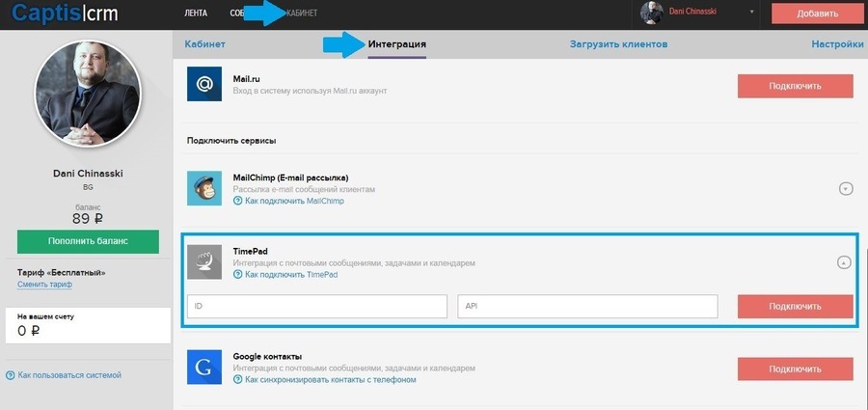Click green Пополнить баланс button
This screenshot has width=868, height=410.
coord(88,241)
